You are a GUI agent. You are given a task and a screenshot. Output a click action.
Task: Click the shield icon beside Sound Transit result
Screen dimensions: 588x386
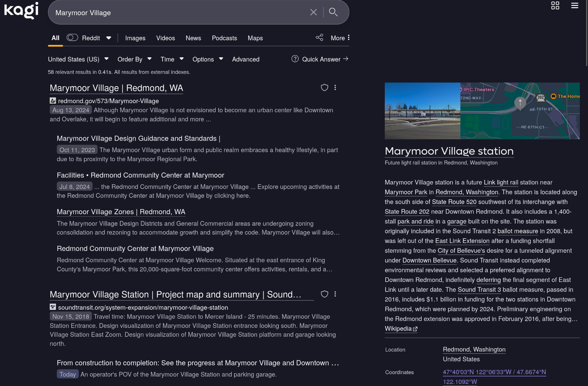(324, 294)
